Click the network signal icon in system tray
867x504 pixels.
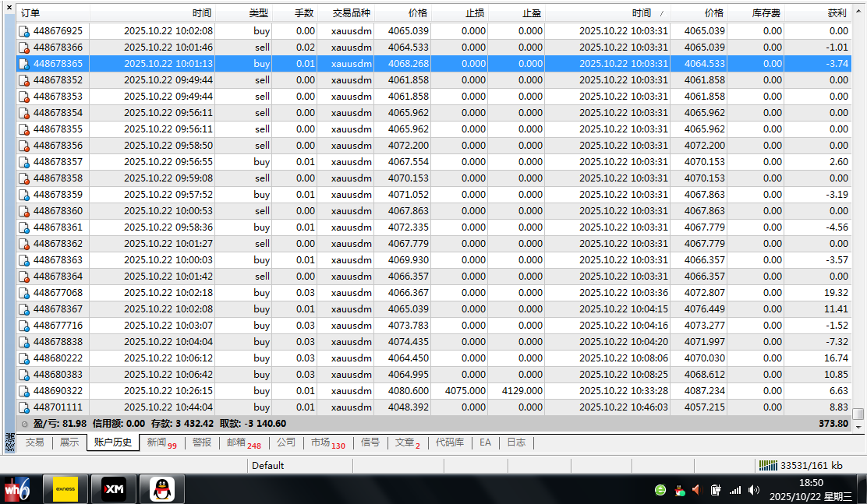click(734, 490)
